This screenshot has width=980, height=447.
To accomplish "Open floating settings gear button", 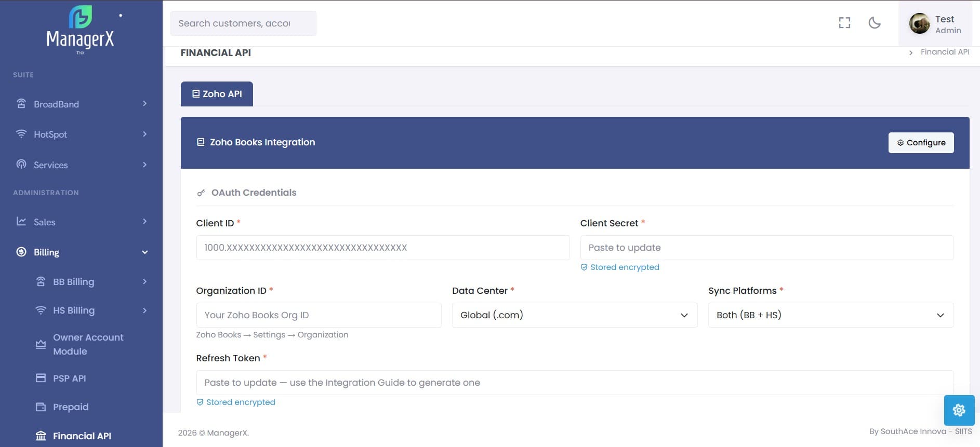I will [x=959, y=410].
